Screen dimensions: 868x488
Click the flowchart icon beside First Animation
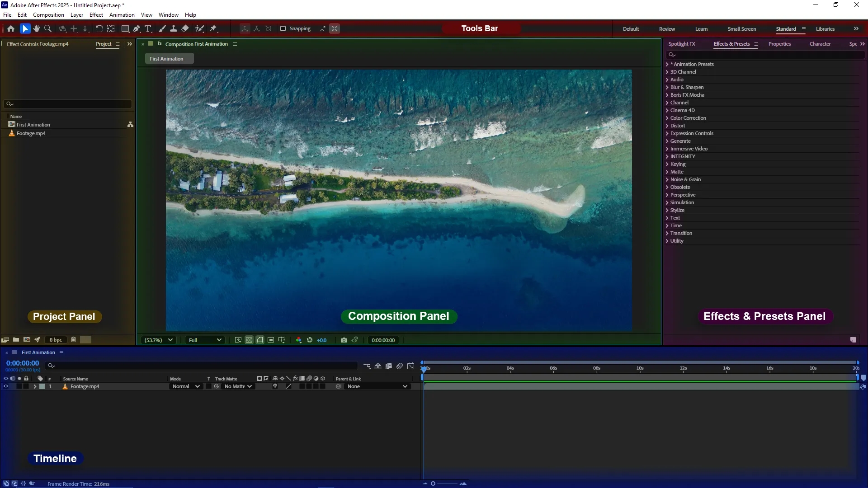130,125
